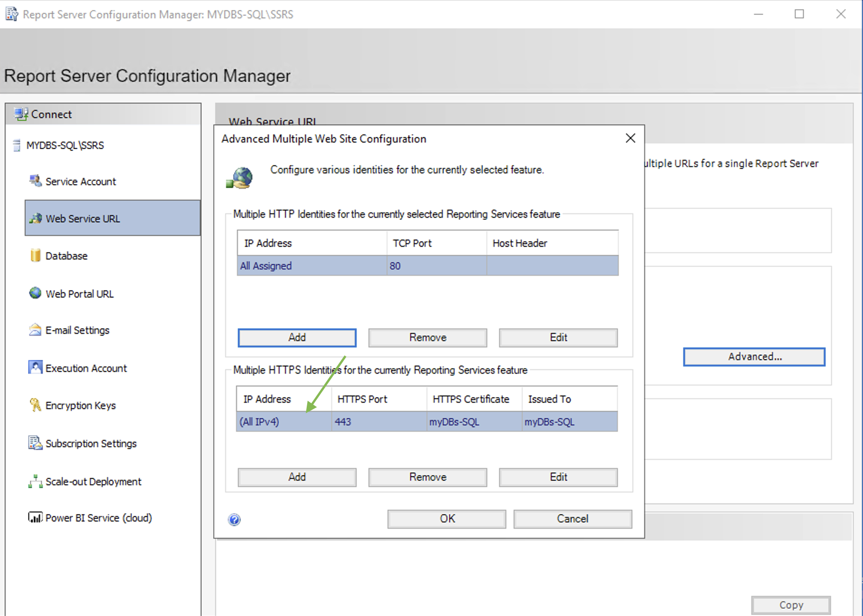Screen dimensions: 863x616
Task: Click the Encryption Keys icon
Action: (x=35, y=405)
